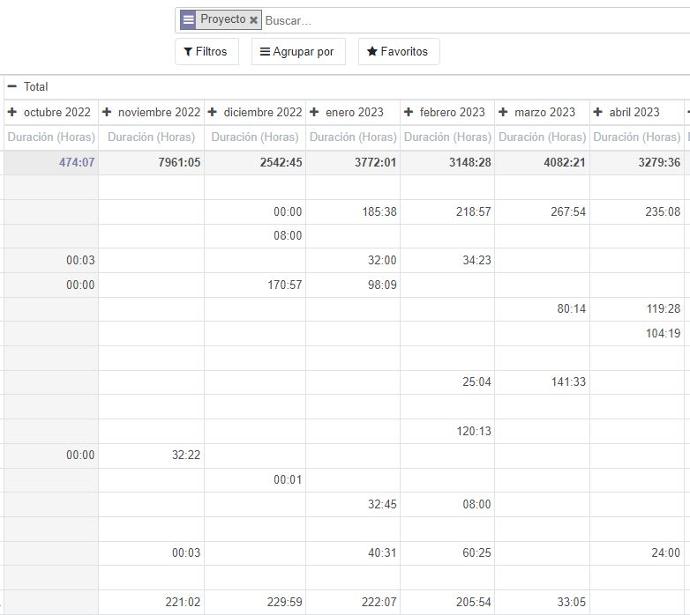Select the cell showing 120:13
690x615 pixels.
coord(448,431)
